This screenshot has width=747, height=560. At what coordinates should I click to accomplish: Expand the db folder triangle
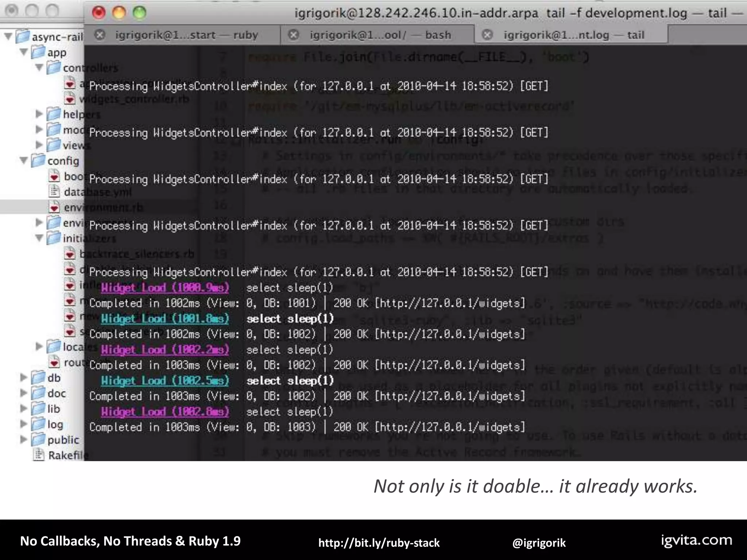click(24, 377)
